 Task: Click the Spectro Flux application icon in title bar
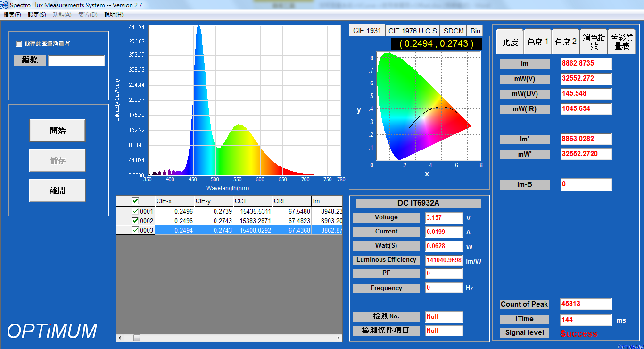[x=5, y=4]
